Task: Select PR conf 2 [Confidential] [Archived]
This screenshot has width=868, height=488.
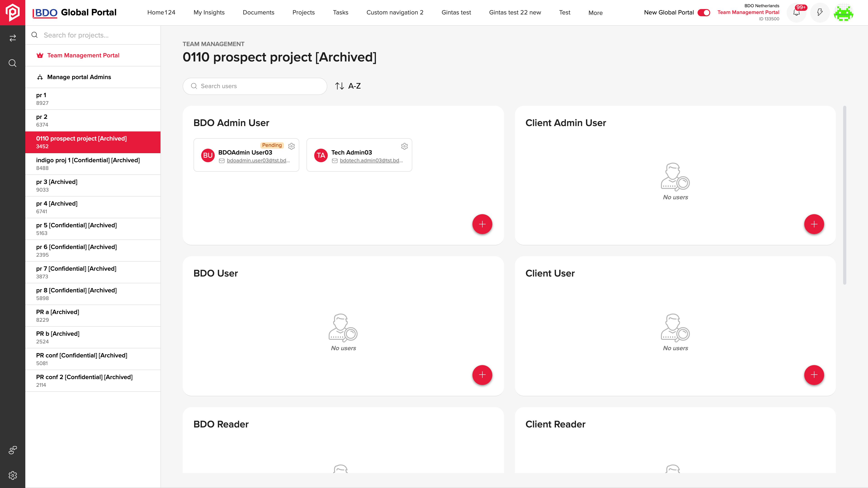Action: [93, 380]
